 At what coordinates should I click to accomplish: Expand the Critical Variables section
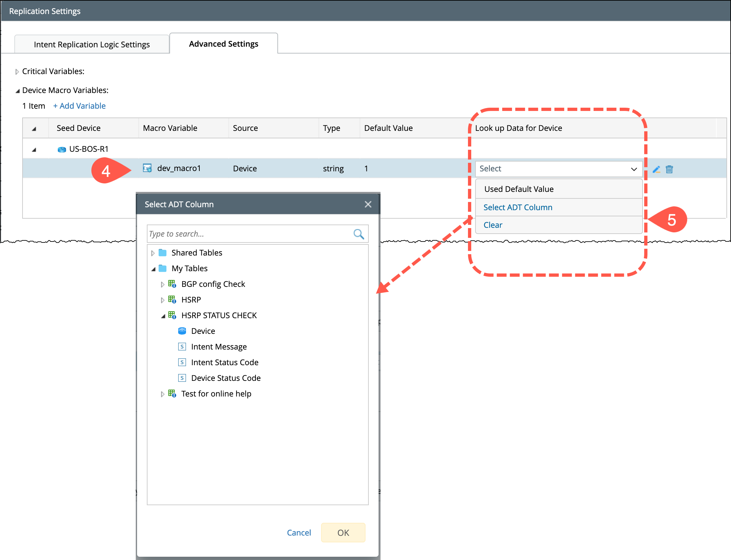coord(17,72)
